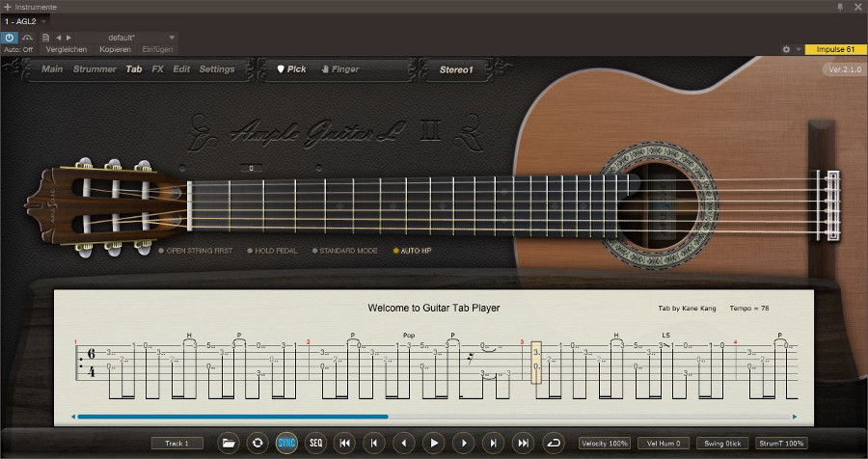Select the Tab panel tab
The image size is (868, 459).
coord(134,69)
